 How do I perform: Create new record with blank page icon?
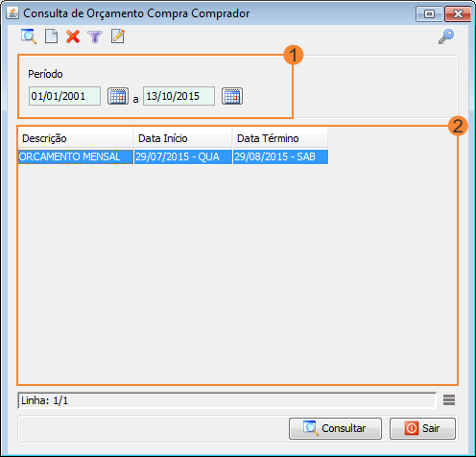[51, 36]
